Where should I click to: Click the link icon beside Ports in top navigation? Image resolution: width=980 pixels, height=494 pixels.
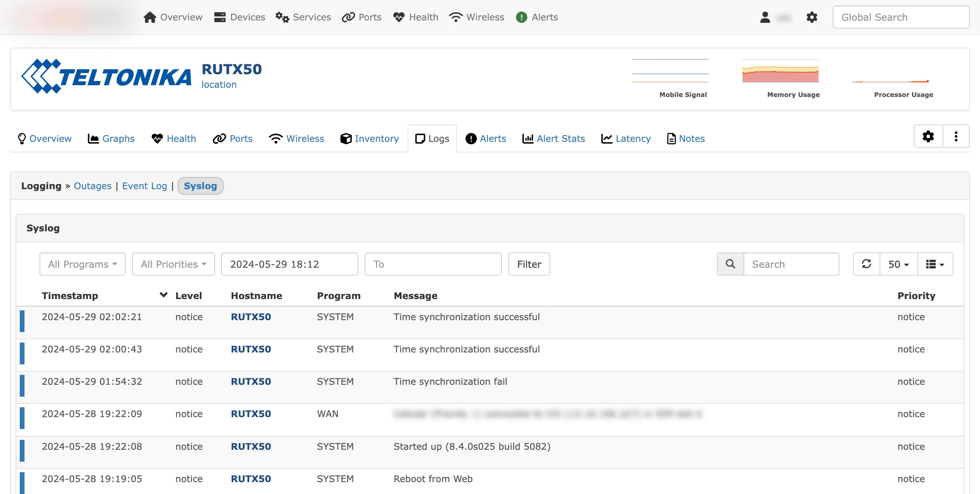coord(348,17)
